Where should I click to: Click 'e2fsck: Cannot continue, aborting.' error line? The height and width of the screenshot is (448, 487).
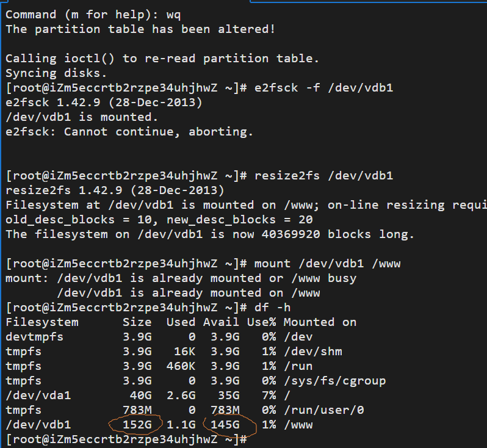click(x=129, y=132)
